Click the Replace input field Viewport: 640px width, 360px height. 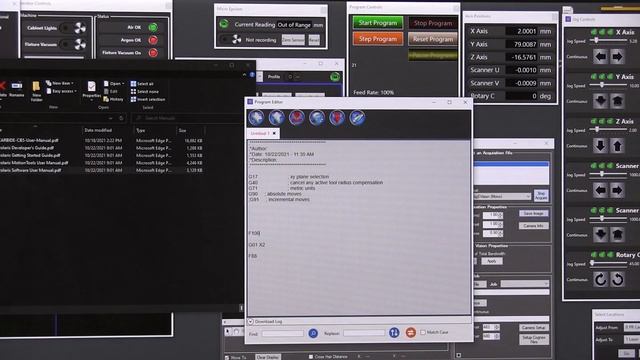[364, 333]
